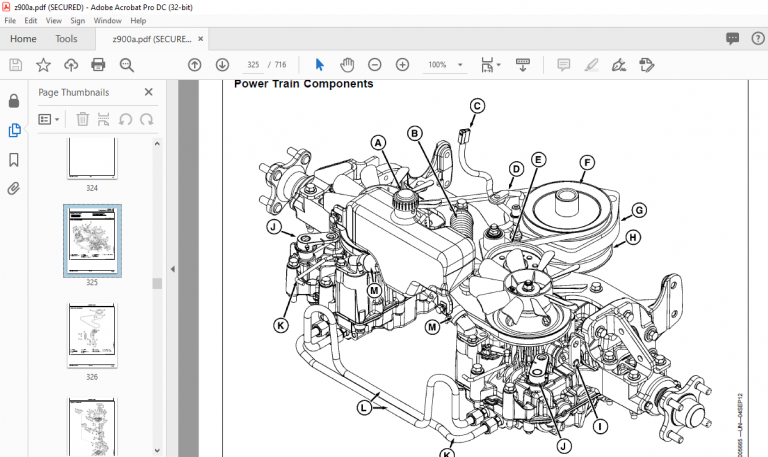Click the thumbnail scrollbar down arrow
Screen dimensions: 768x457
[157, 450]
